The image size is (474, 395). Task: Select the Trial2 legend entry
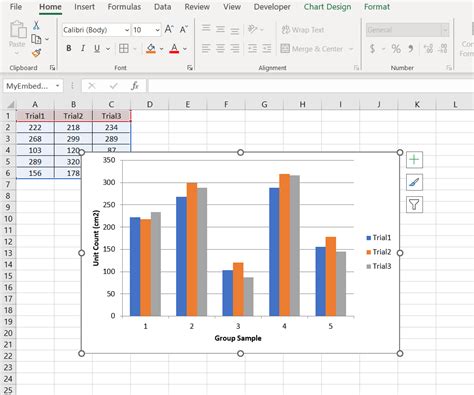pos(379,252)
